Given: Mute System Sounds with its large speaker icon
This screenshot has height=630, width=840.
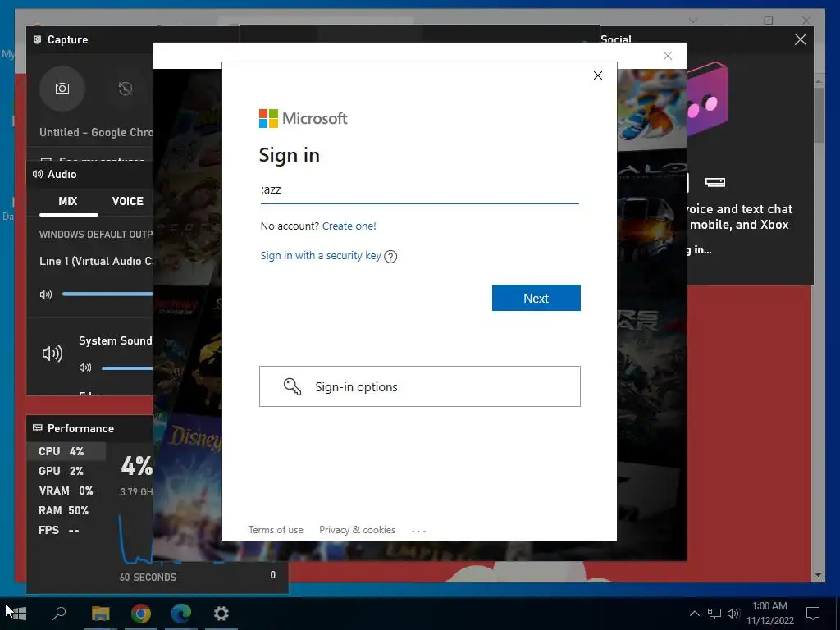Looking at the screenshot, I should coord(52,353).
